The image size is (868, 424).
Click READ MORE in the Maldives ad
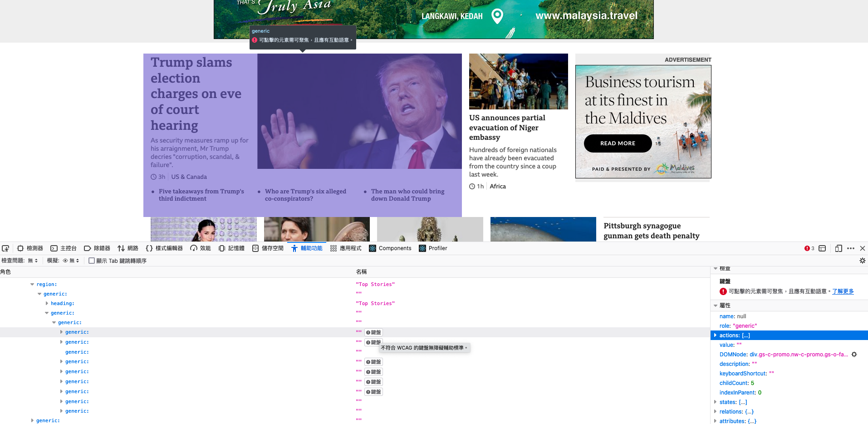click(618, 143)
